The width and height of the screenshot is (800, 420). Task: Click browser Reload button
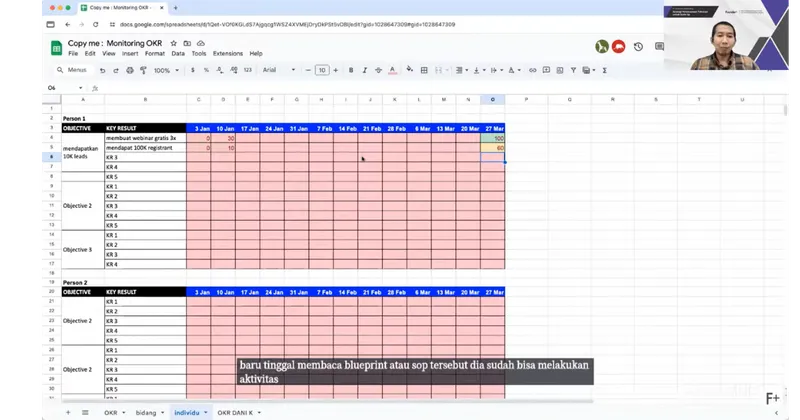pos(95,24)
